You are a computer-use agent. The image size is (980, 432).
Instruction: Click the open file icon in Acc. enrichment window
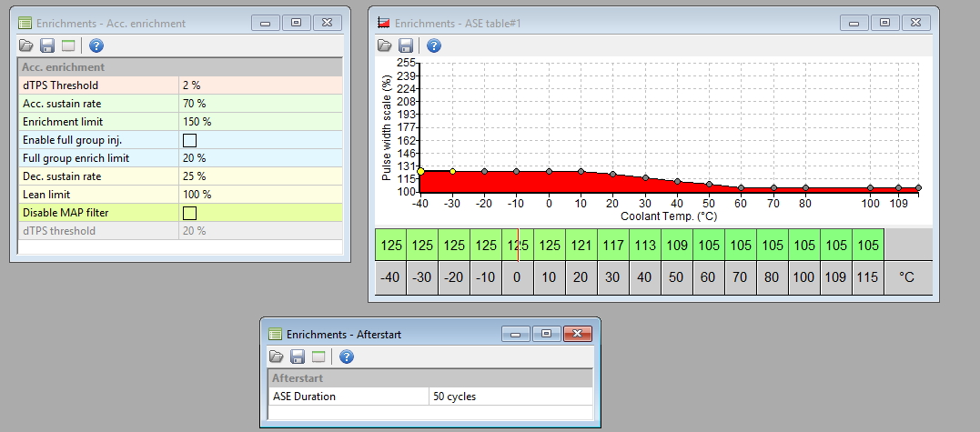26,45
